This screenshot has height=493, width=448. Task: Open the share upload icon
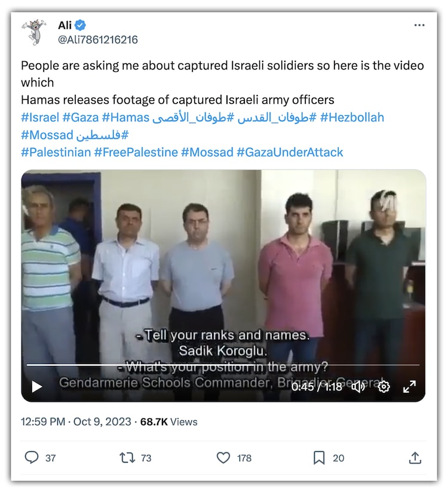[x=415, y=458]
